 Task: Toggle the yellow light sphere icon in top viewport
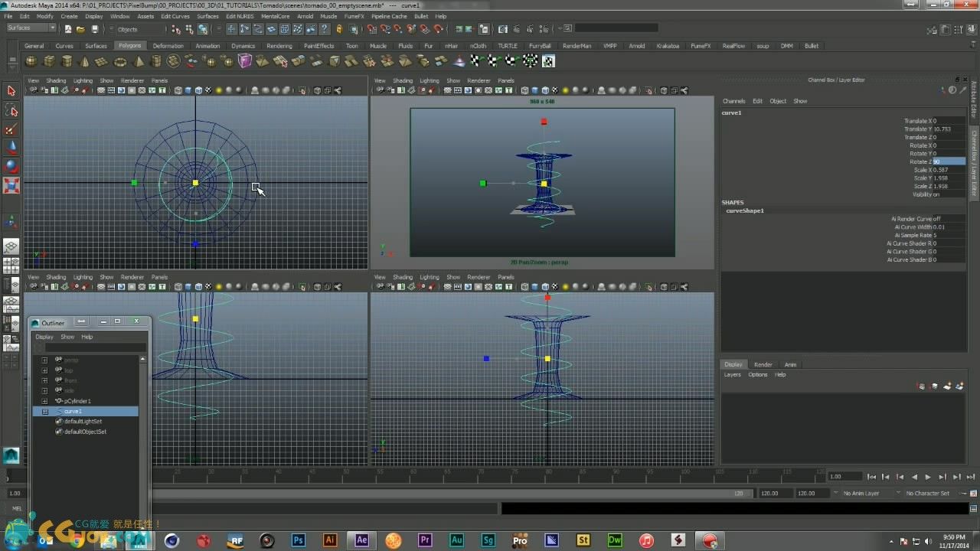coord(219,90)
